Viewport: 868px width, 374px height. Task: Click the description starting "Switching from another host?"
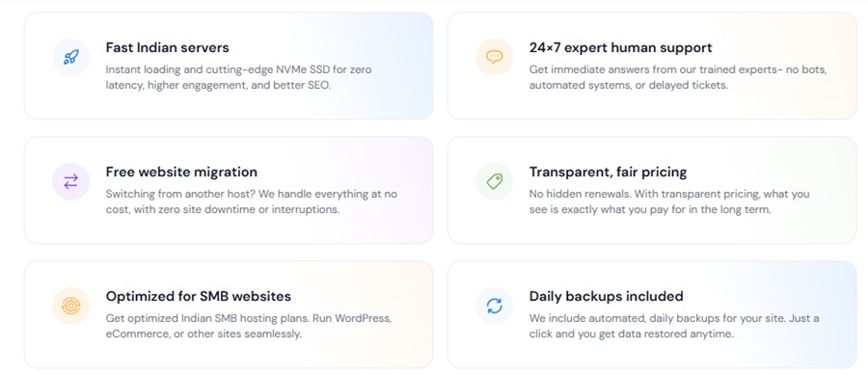[252, 202]
